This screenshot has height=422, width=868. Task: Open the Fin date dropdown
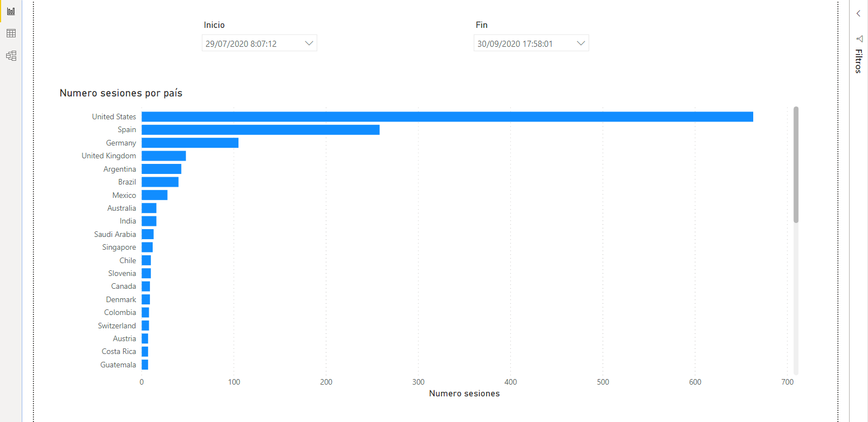click(581, 42)
